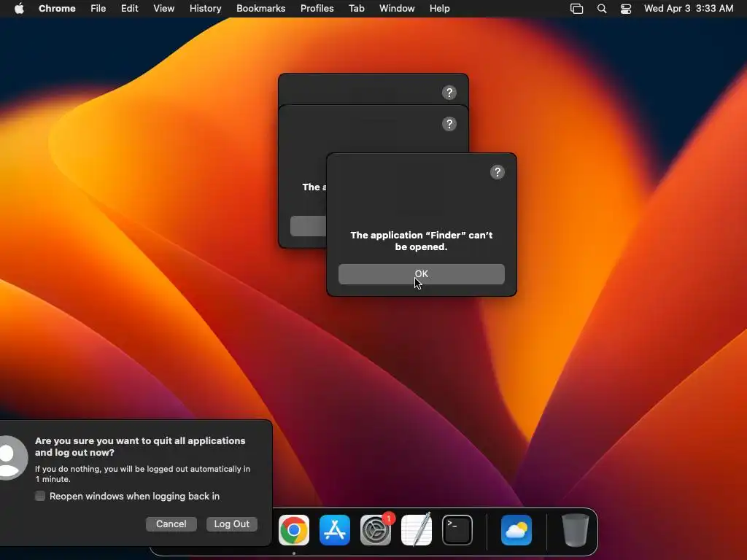The height and width of the screenshot is (560, 747).
Task: Click the help button on the middle dialog
Action: click(449, 124)
